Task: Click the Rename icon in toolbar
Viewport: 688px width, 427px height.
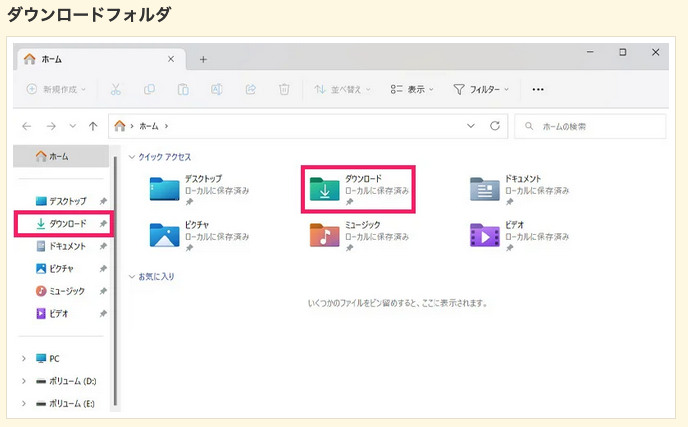Action: pos(217,90)
